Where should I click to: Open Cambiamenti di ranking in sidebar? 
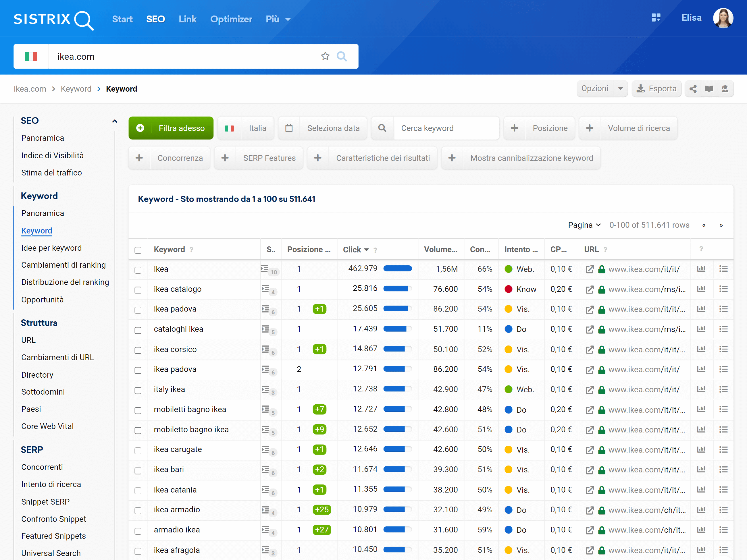pos(63,265)
